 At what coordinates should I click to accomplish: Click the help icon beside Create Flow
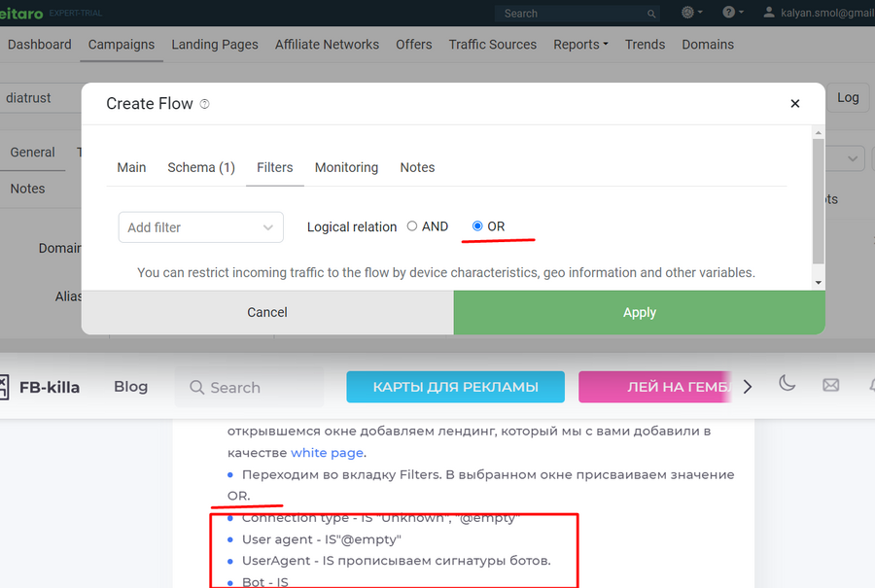coord(204,104)
